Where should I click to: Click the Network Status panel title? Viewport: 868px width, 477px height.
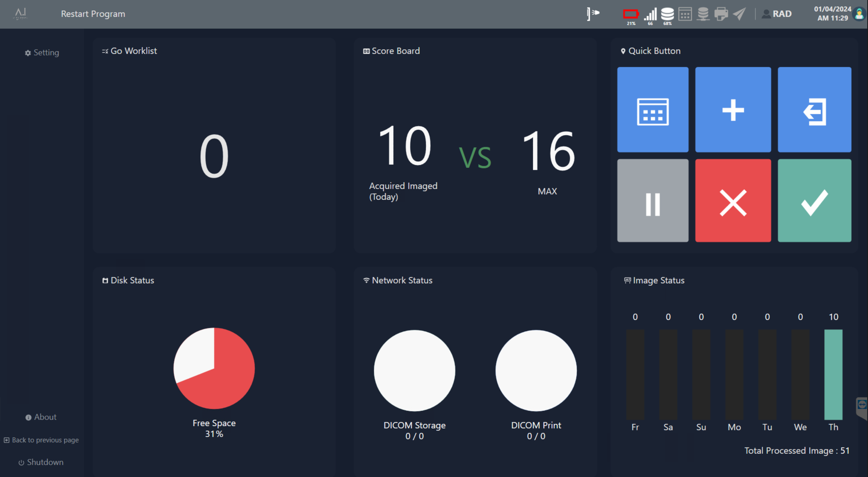[x=398, y=281]
